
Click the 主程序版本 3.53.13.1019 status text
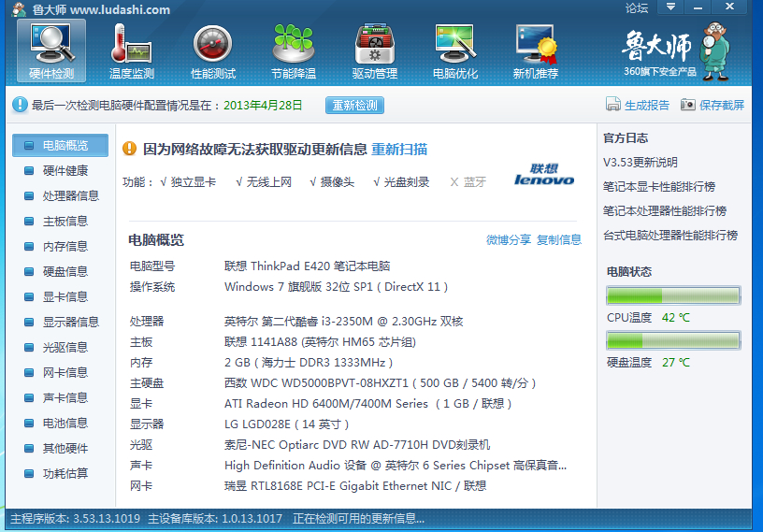75,518
